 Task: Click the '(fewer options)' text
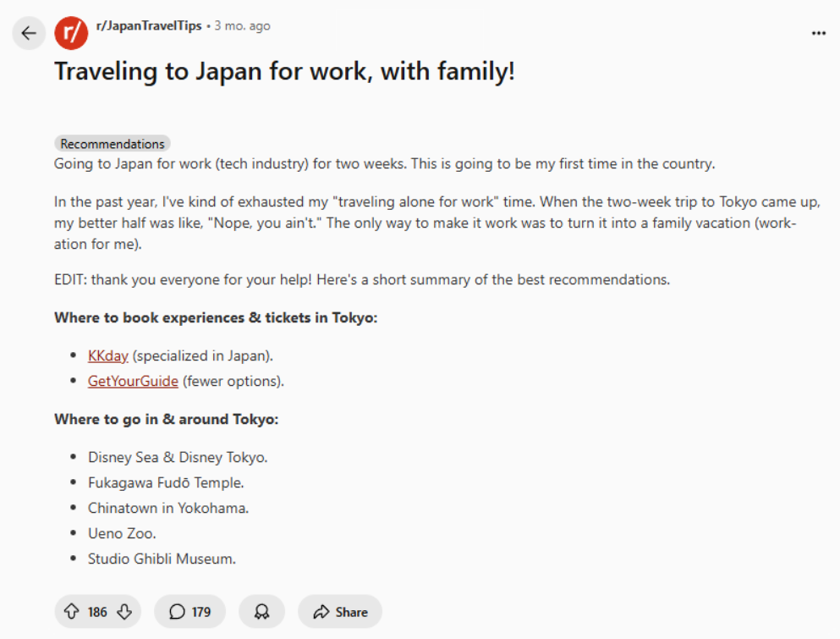233,381
